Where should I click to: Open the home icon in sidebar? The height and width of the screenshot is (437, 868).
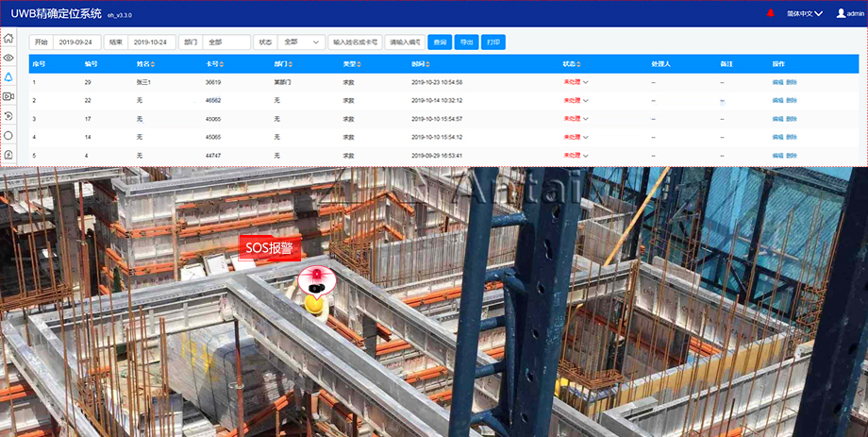coord(8,39)
